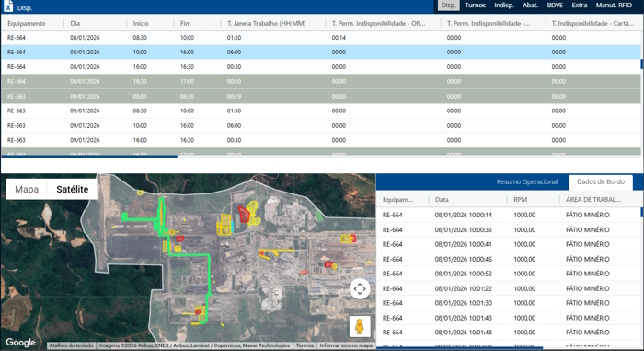This screenshot has height=351, width=644.
Task: Sort by ÁREA DE TRABAL... column
Action: click(593, 200)
